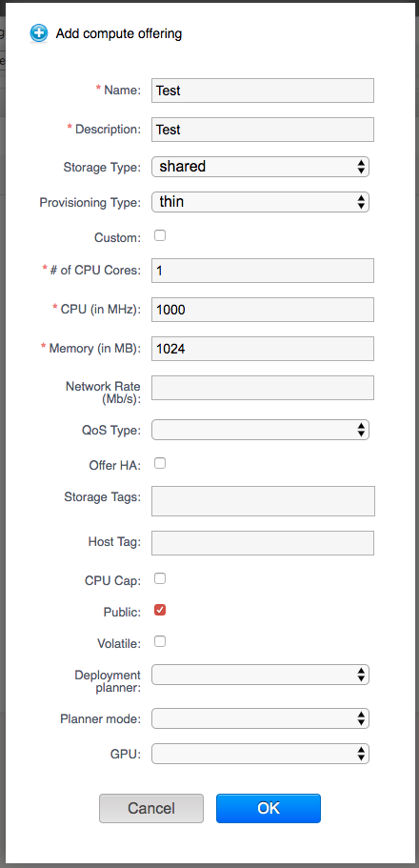This screenshot has width=419, height=868.
Task: Enable the CPU Cap checkbox
Action: coord(160,578)
